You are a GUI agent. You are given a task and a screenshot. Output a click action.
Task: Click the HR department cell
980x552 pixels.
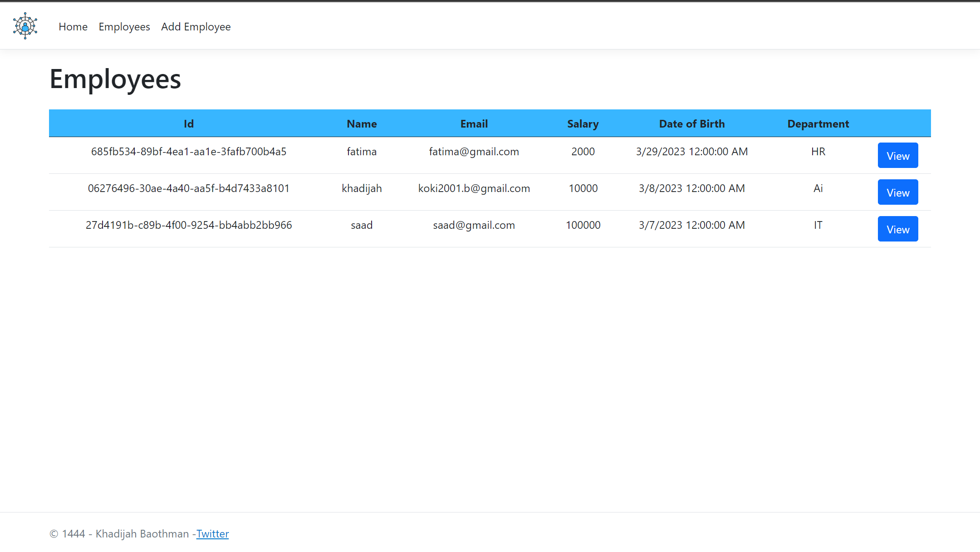[x=818, y=152]
